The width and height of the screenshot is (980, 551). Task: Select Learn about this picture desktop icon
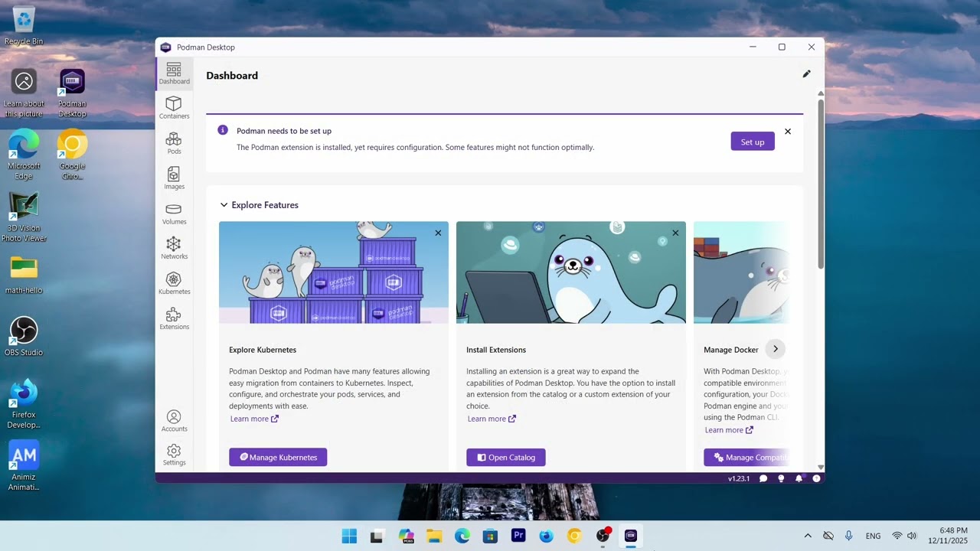(24, 93)
